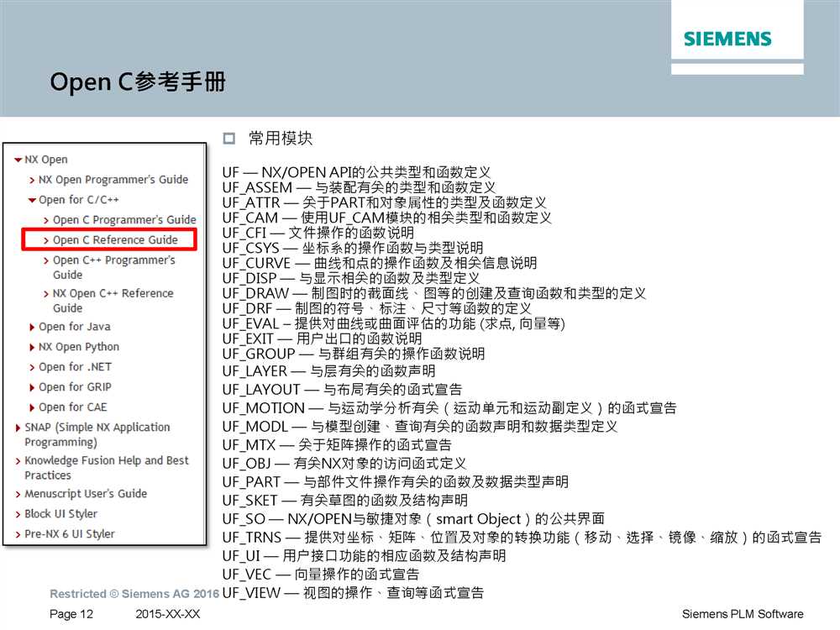The width and height of the screenshot is (840, 630).
Task: Click the UF_PART module line
Action: point(396,482)
